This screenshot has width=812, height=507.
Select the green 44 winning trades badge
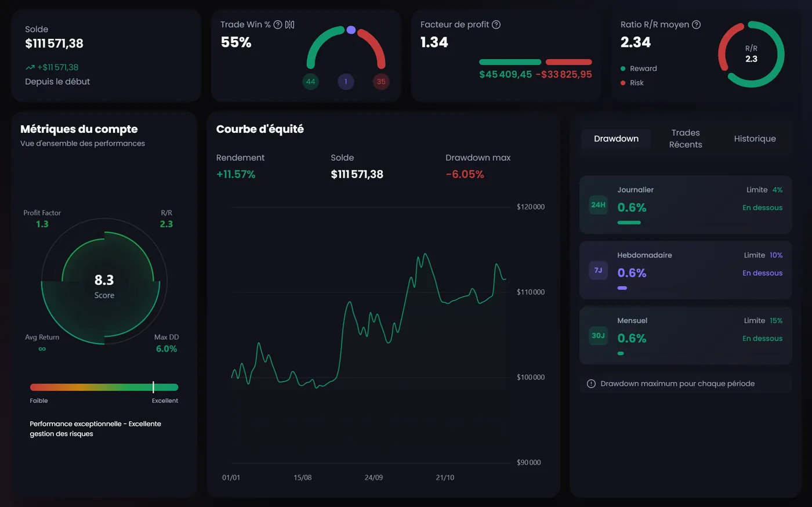[311, 81]
